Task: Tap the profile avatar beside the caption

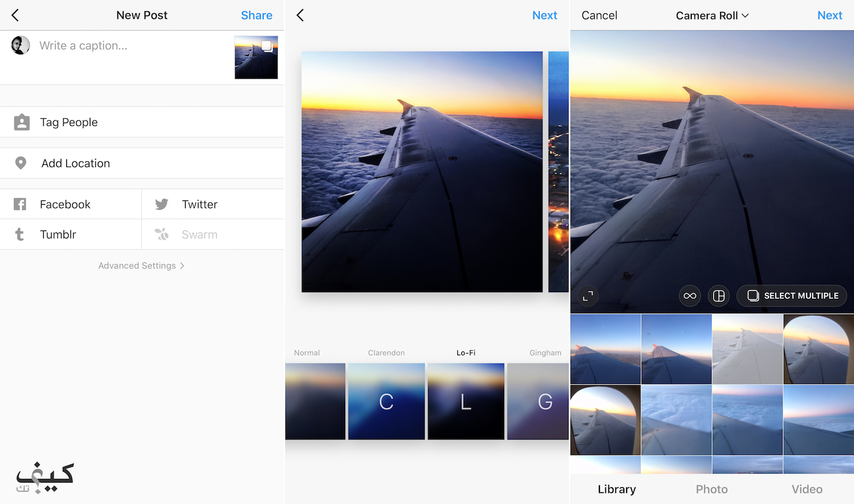Action: (20, 45)
